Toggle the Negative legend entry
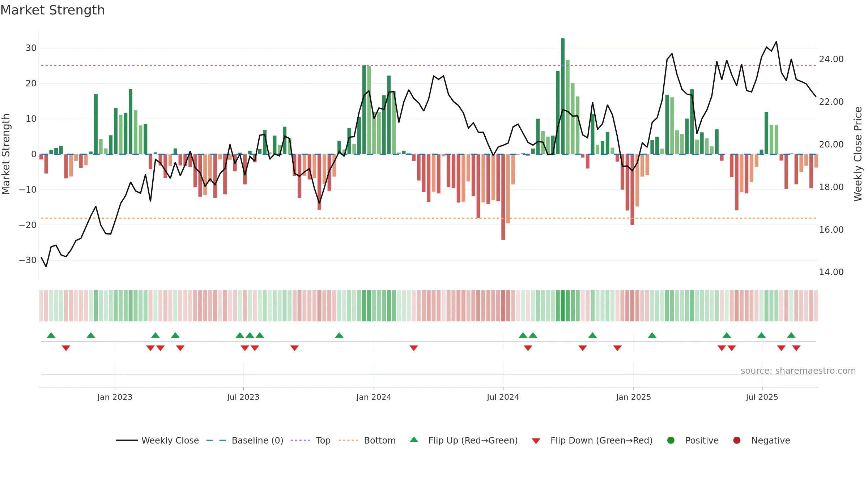 [761, 440]
